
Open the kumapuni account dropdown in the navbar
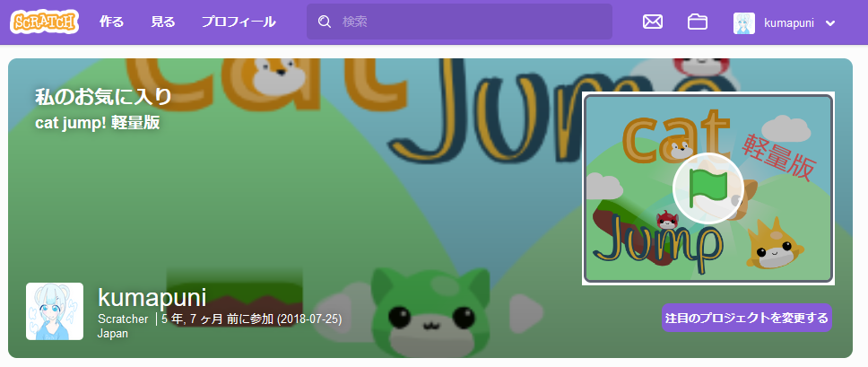click(x=788, y=23)
